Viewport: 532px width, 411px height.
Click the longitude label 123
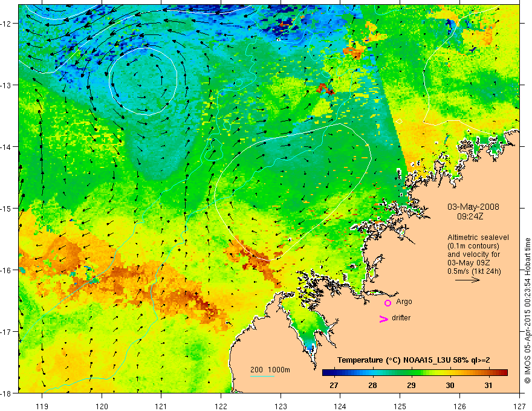[x=281, y=406]
